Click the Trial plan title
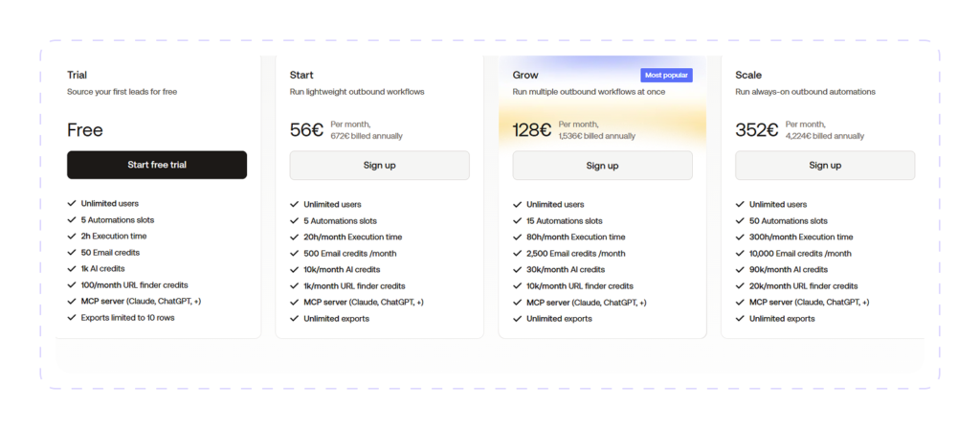This screenshot has width=980, height=429. 77,75
